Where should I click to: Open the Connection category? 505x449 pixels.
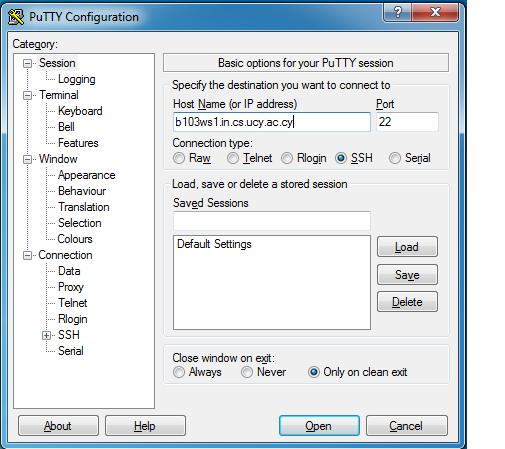tap(65, 255)
